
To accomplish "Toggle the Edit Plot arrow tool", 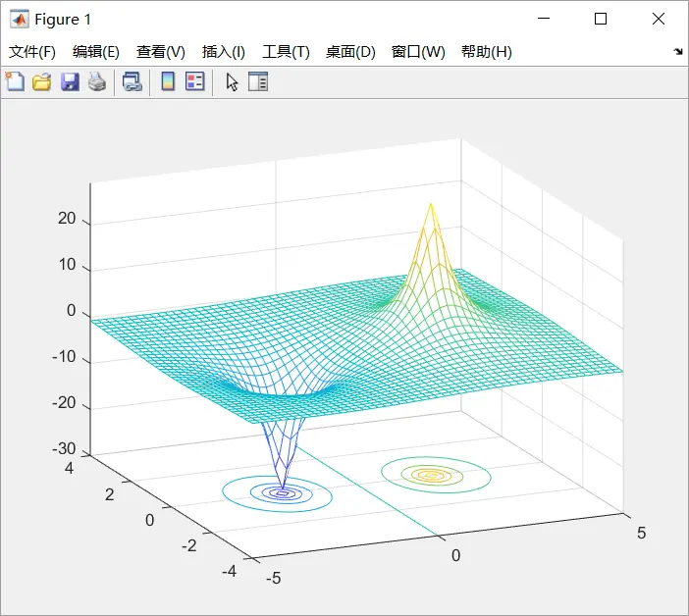I will click(x=232, y=82).
